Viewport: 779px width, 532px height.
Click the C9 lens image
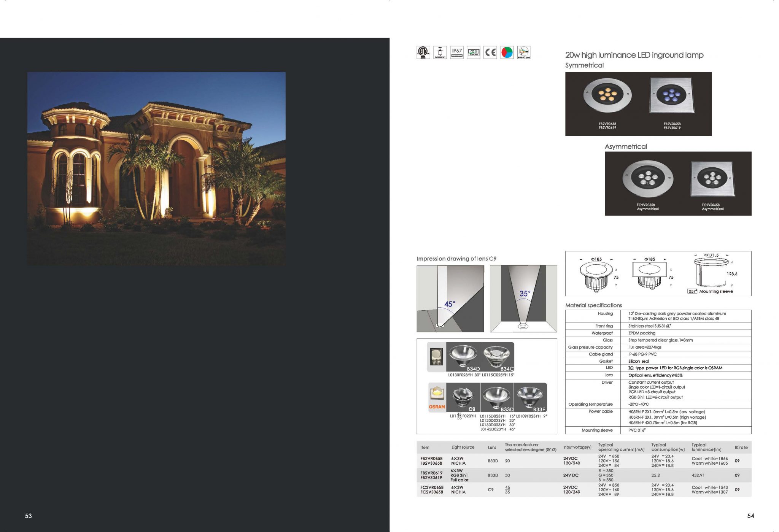(463, 398)
